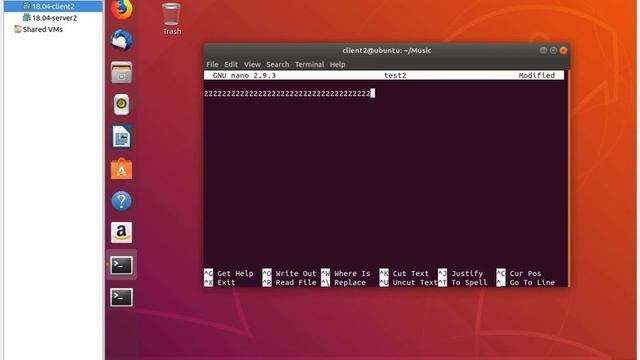Select the active Terminal dock icon
640x360 pixels.
coord(122,265)
